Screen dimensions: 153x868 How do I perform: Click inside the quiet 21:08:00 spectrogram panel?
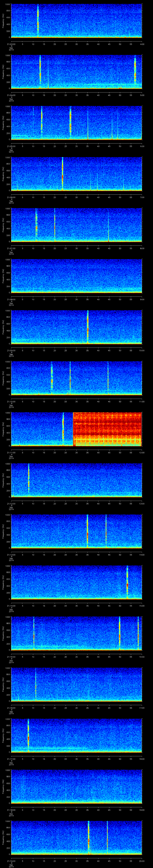pyautogui.click(x=76, y=276)
